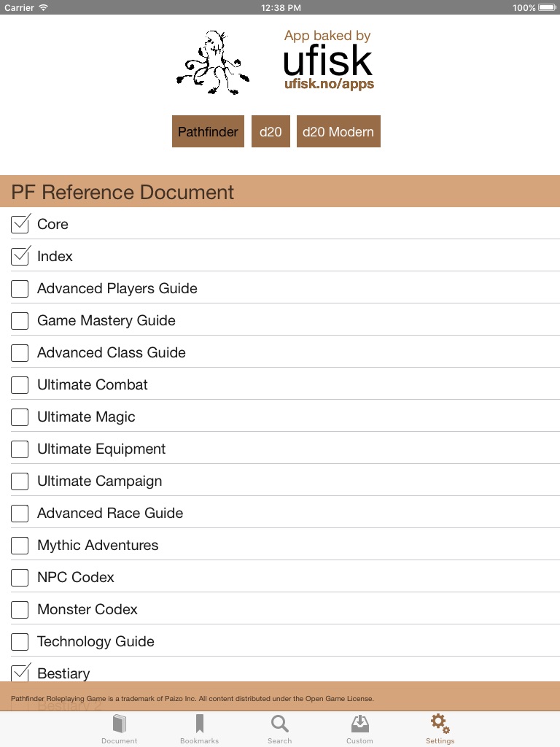Tap 'Ultimate Equipment' label text
The height and width of the screenshot is (747, 560).
point(101,449)
